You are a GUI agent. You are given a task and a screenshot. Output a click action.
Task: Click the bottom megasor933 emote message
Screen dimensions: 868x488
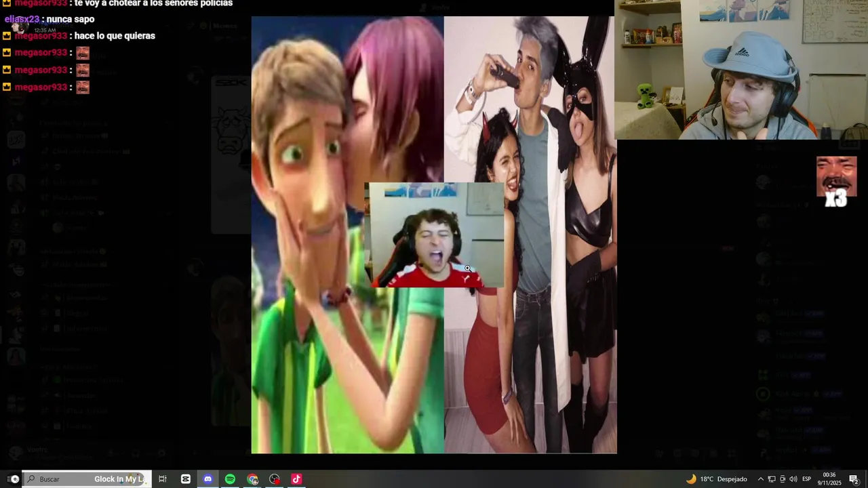tap(47, 87)
